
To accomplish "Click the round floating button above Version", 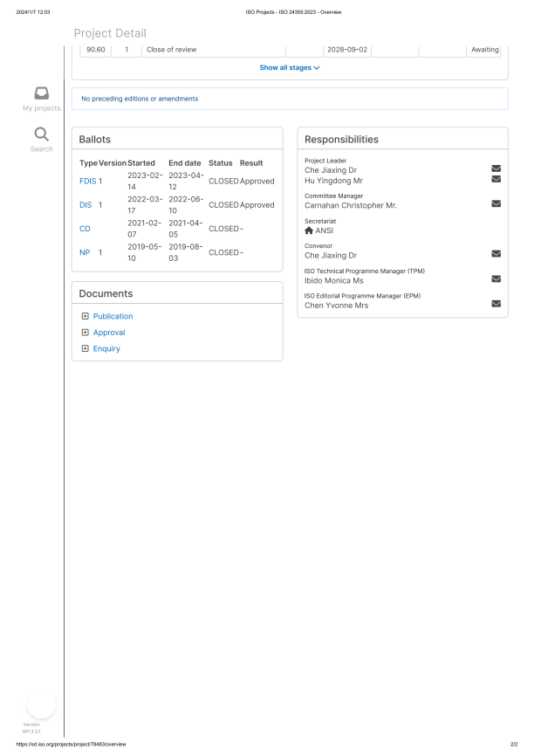I will [x=41, y=703].
